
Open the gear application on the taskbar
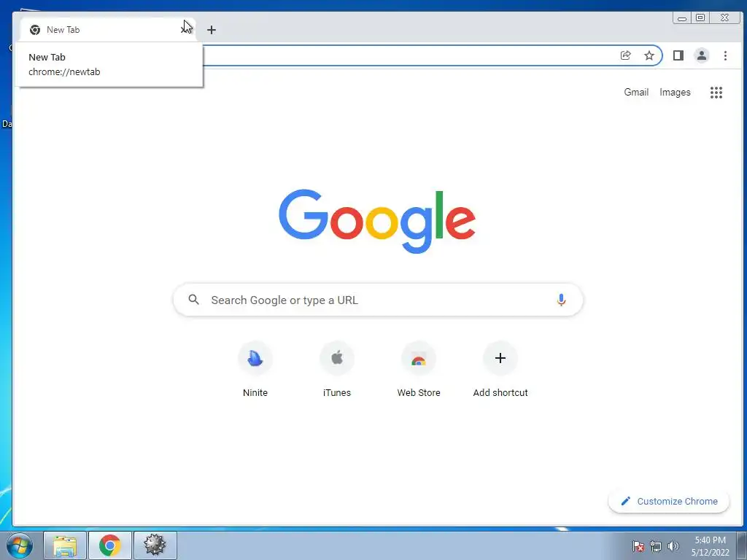155,545
